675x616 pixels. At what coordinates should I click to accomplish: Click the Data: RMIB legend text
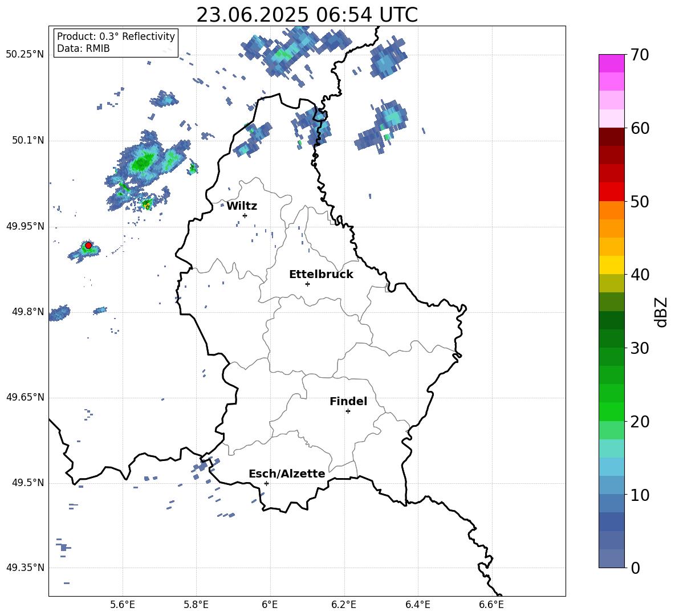pos(83,48)
